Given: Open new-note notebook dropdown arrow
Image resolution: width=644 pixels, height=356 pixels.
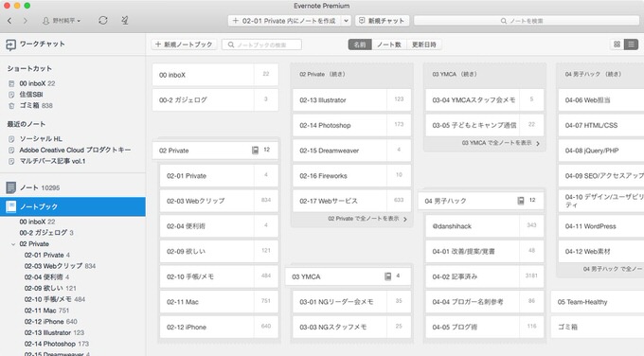Looking at the screenshot, I should click(346, 21).
